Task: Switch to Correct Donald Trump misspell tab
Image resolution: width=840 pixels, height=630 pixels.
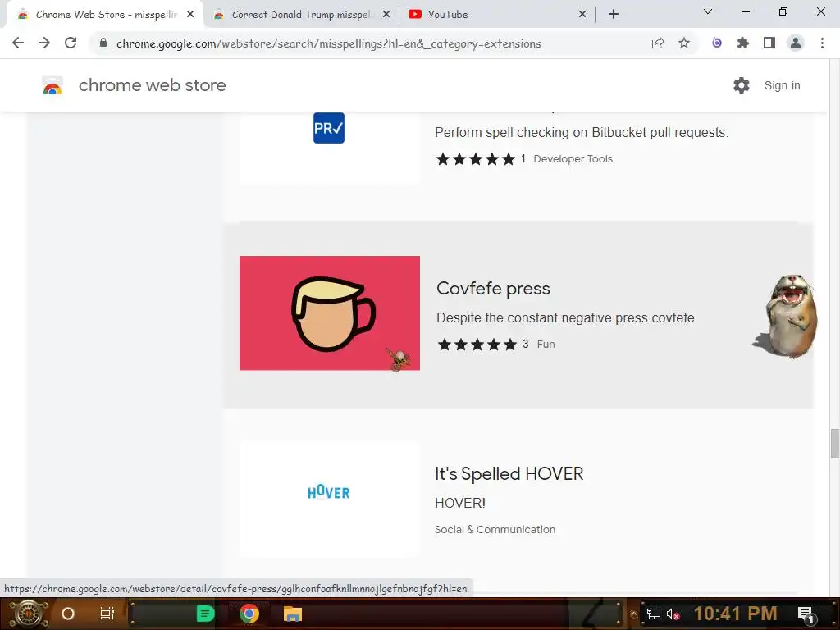Action: [302, 15]
